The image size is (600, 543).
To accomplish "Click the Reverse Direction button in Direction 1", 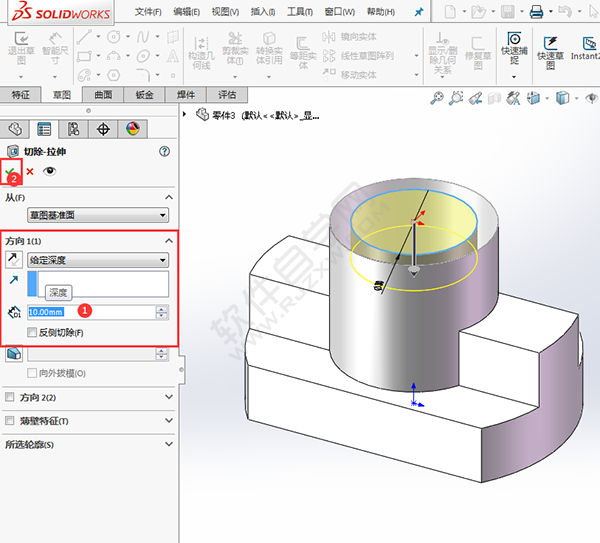I will [x=14, y=260].
